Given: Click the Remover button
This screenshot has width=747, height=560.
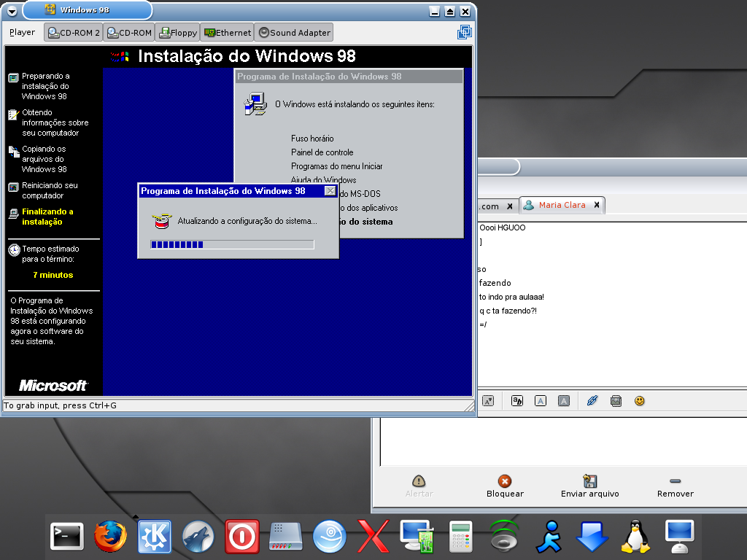Looking at the screenshot, I should 676,486.
